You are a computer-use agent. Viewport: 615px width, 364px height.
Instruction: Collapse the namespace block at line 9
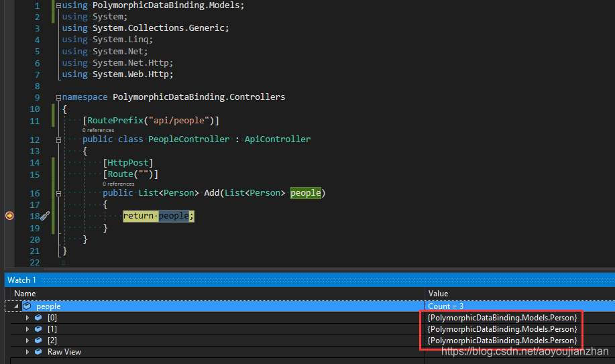coord(58,98)
